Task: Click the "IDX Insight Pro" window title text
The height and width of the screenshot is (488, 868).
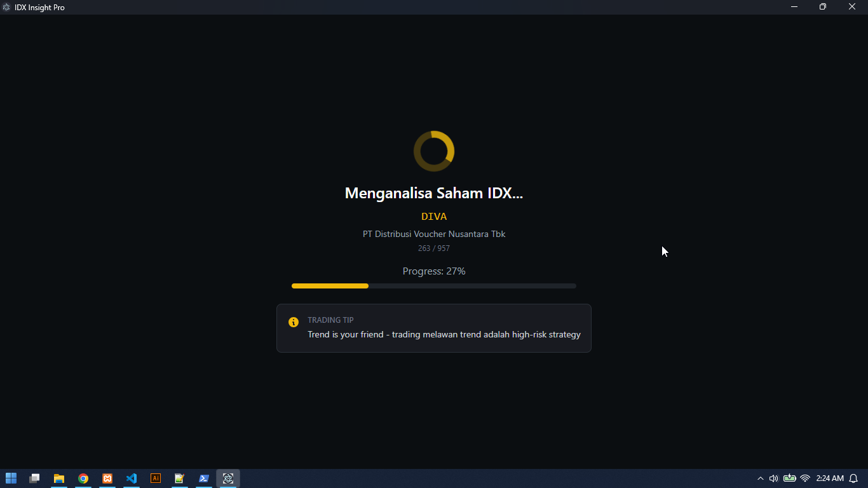Action: pos(39,8)
